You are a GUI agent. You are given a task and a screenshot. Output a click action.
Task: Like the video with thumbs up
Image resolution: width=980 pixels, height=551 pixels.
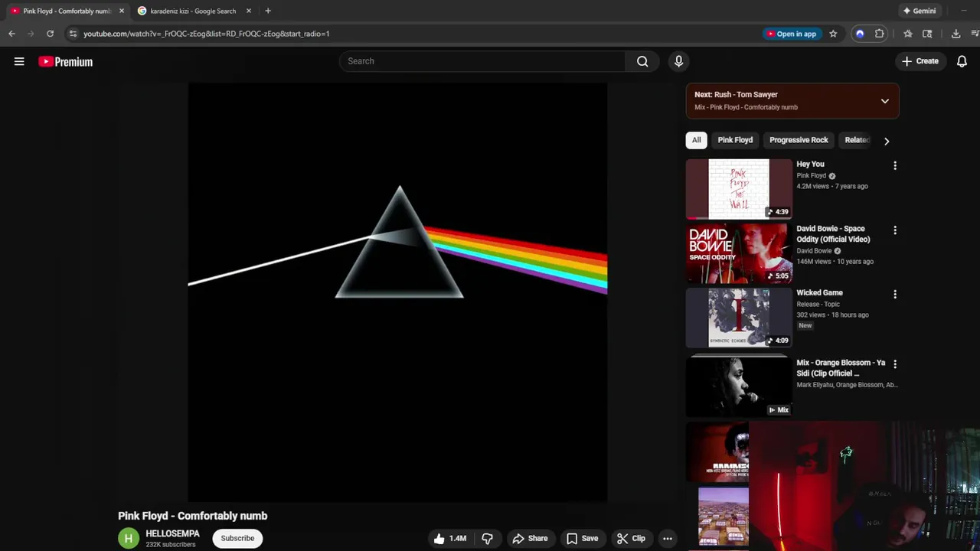449,538
